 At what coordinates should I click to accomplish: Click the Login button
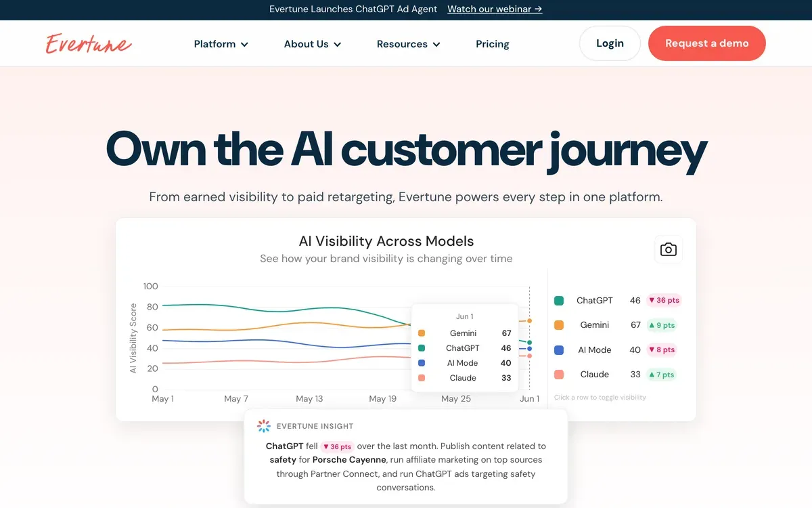coord(610,43)
